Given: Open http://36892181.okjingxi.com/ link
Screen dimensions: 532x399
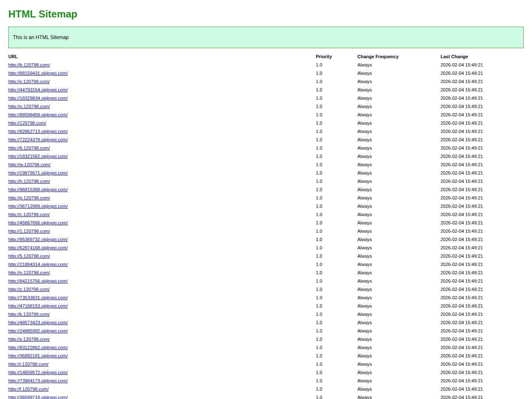Looking at the screenshot, I should (x=38, y=356).
